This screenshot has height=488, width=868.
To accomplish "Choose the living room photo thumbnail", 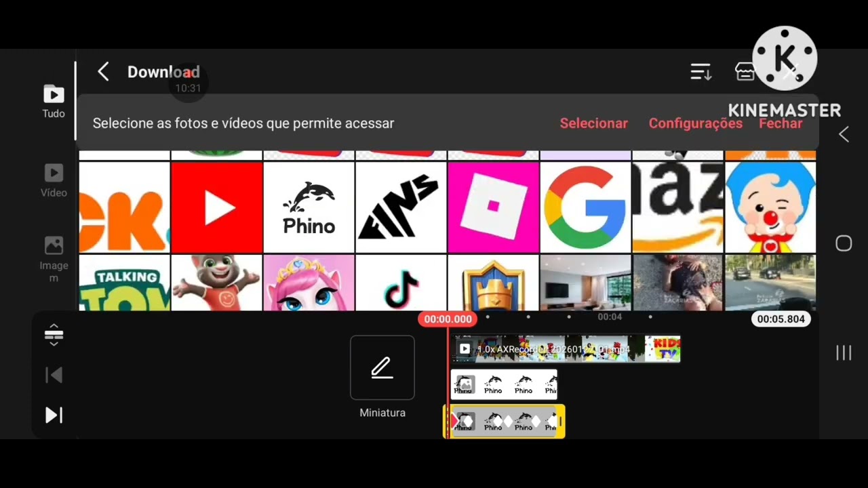I will point(585,283).
